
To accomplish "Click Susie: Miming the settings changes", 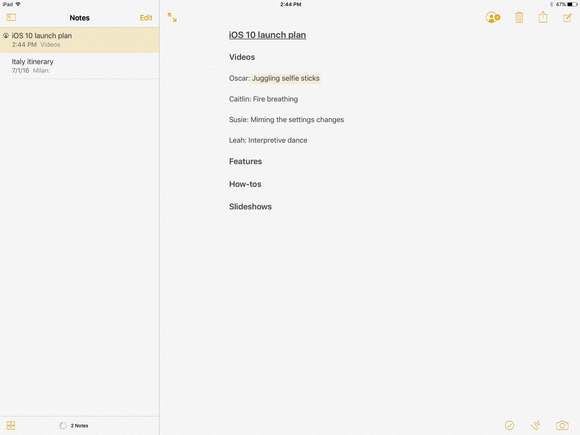I will [286, 119].
